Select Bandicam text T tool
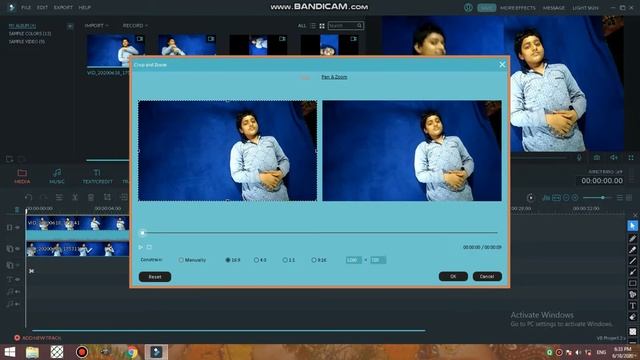 pos(632,305)
